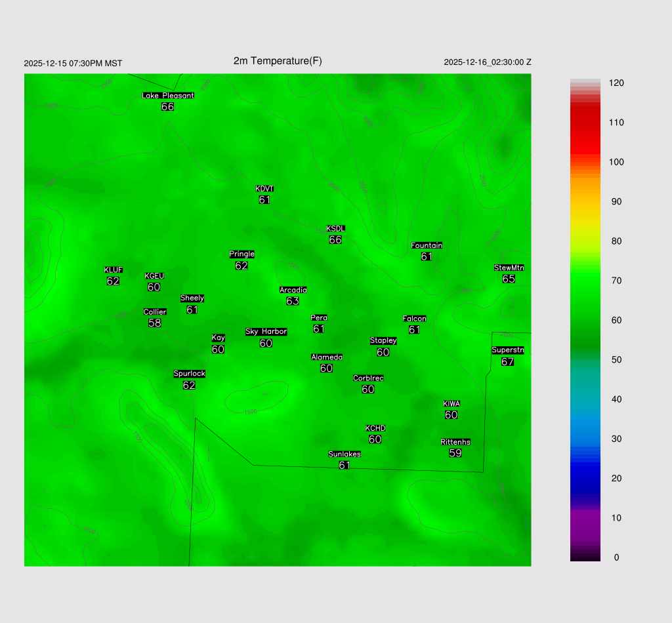Click the 2m Temperature(F) map title
Viewport: 672px width, 623px height.
pyautogui.click(x=278, y=61)
